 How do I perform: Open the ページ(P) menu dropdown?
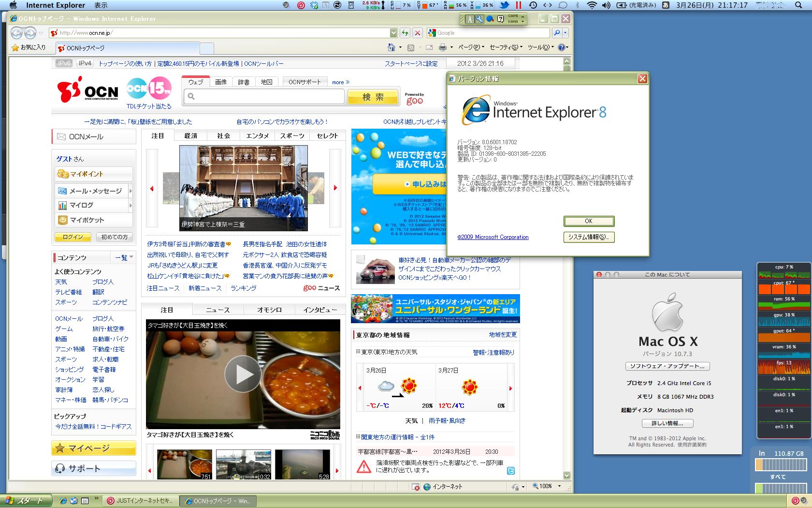click(471, 47)
